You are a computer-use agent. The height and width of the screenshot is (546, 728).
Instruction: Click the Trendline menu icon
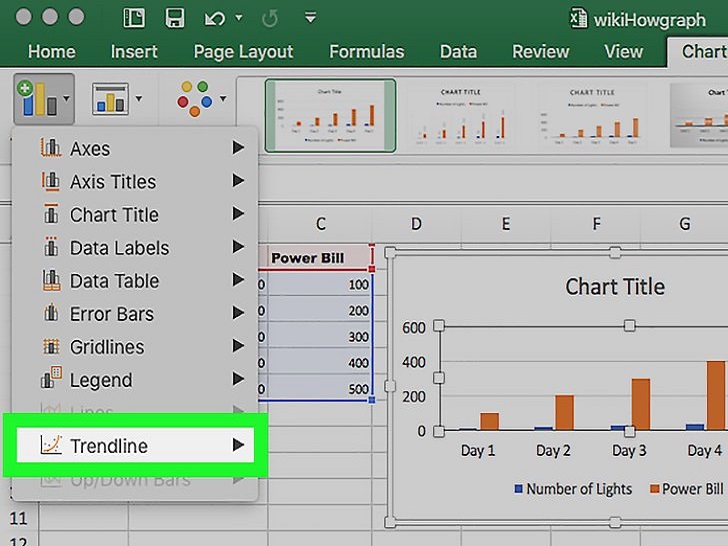pyautogui.click(x=51, y=445)
